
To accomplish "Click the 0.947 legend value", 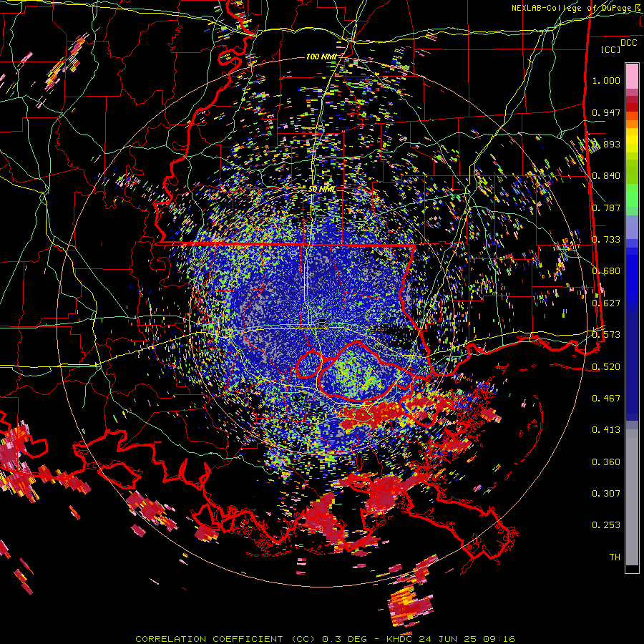I will point(606,112).
